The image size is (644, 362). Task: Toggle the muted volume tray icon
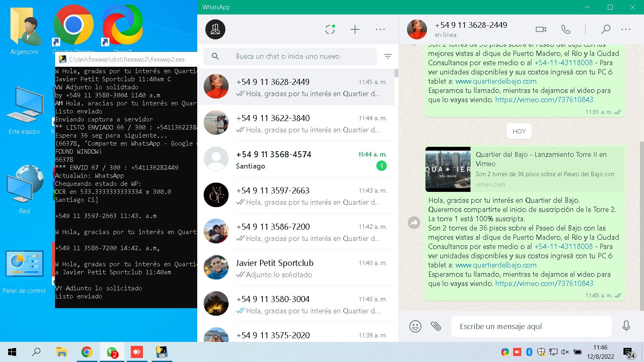pos(565,352)
